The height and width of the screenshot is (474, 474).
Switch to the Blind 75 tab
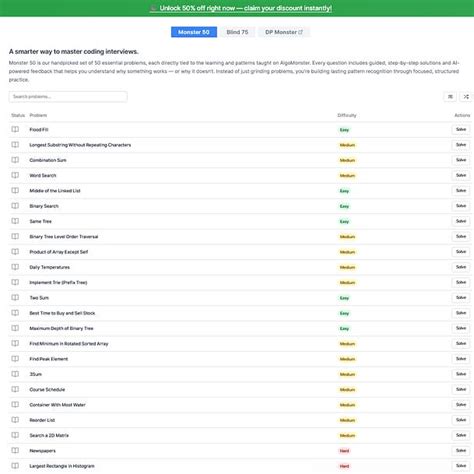(237, 32)
